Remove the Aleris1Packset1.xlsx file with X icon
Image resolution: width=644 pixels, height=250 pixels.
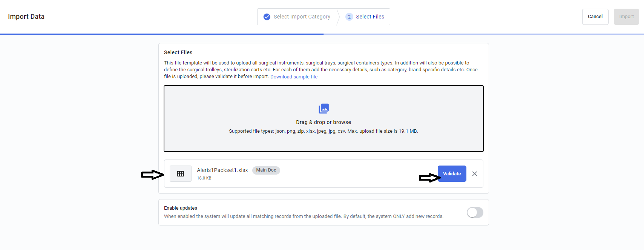pos(475,174)
